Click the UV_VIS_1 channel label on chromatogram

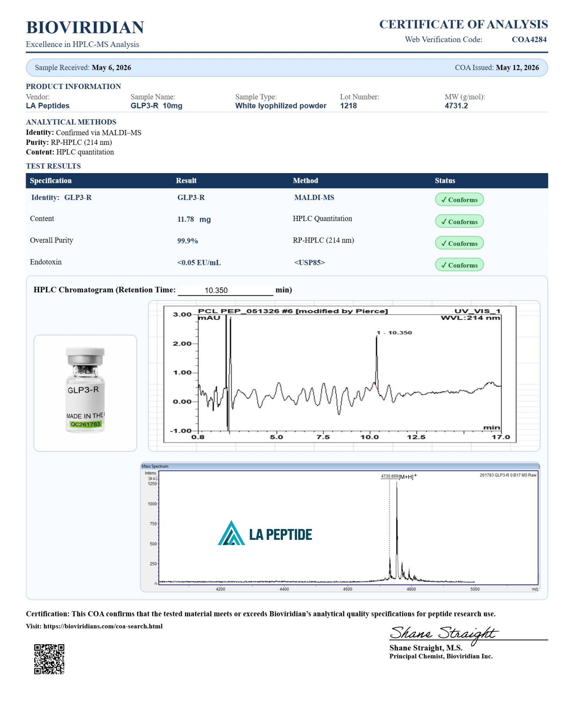coord(477,311)
